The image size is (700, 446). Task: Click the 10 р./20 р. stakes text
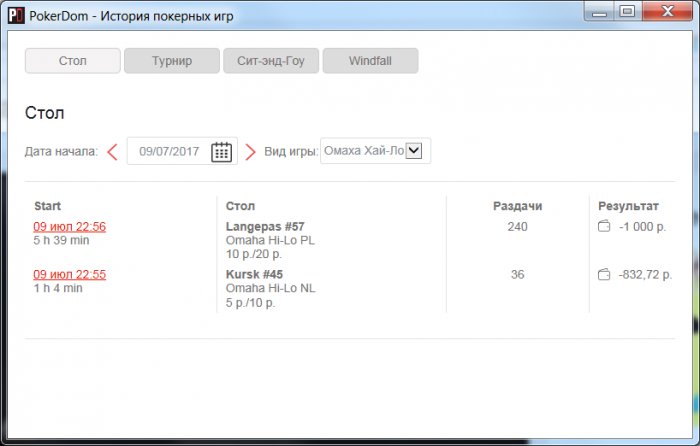point(254,254)
